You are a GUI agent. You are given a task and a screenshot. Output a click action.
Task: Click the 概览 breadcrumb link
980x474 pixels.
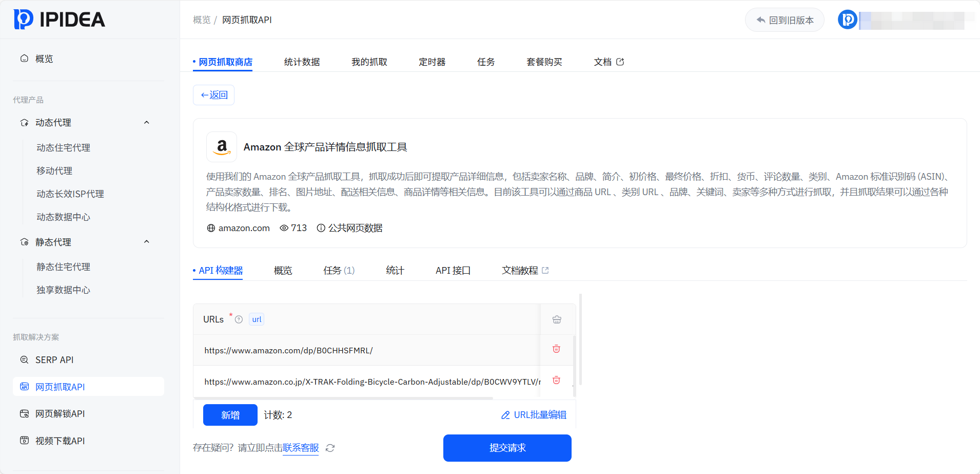pyautogui.click(x=202, y=20)
